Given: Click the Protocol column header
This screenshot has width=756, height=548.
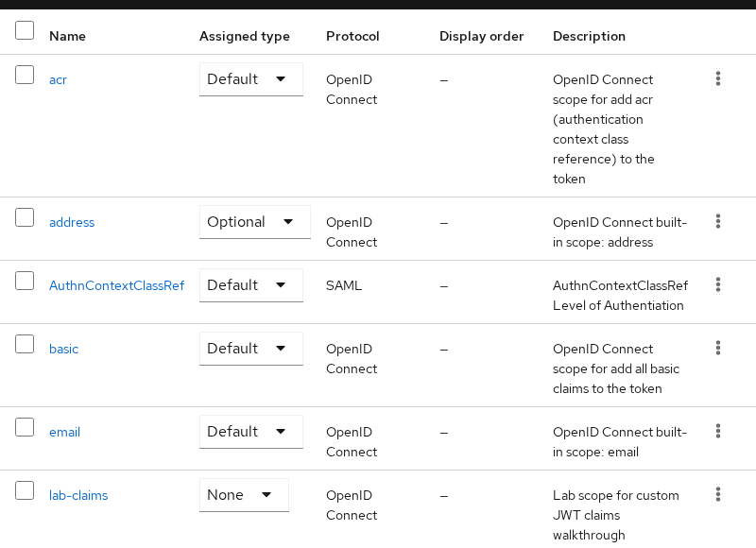Looking at the screenshot, I should [x=352, y=36].
